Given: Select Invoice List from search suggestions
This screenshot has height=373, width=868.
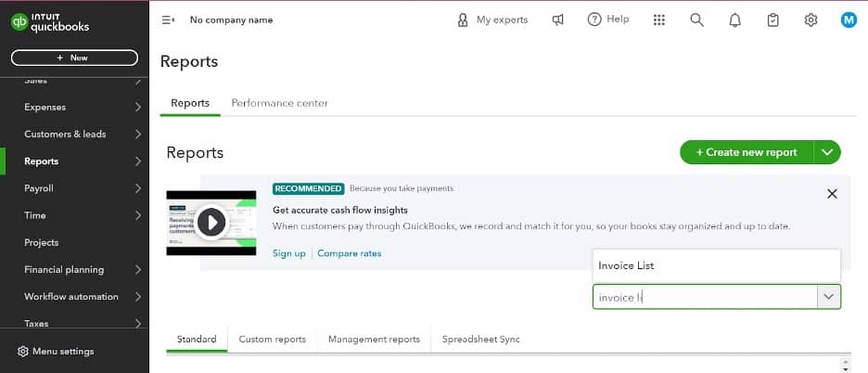Looking at the screenshot, I should 626,265.
